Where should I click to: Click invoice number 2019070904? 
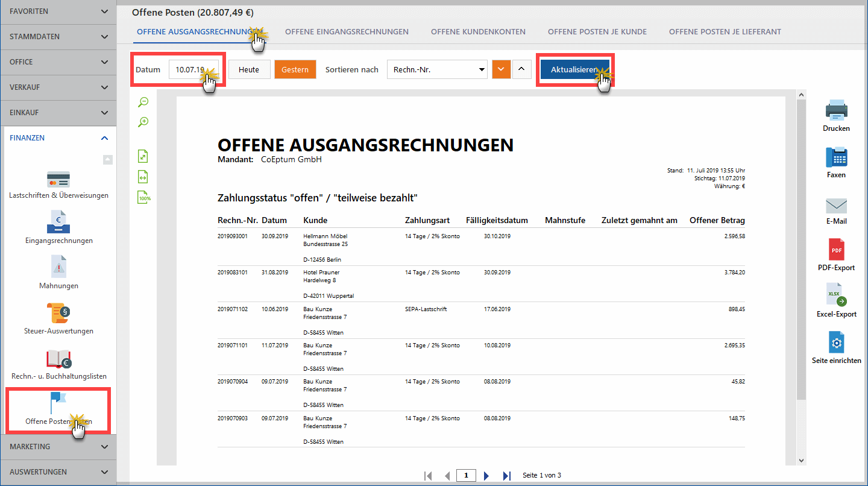point(233,381)
